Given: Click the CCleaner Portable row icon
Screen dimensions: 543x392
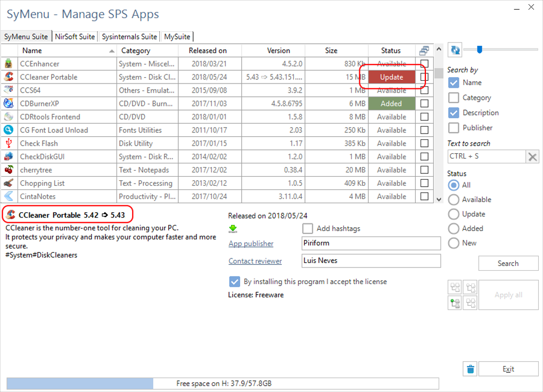Looking at the screenshot, I should pyautogui.click(x=9, y=77).
